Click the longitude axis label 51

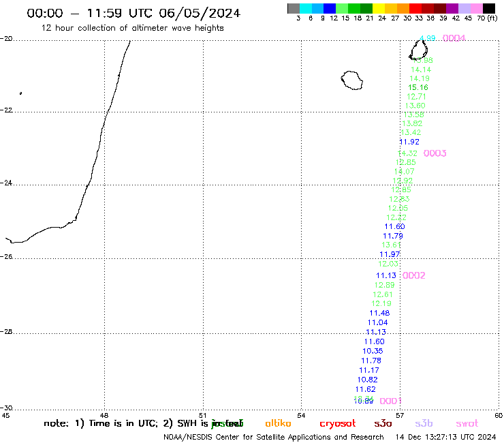tap(202, 415)
